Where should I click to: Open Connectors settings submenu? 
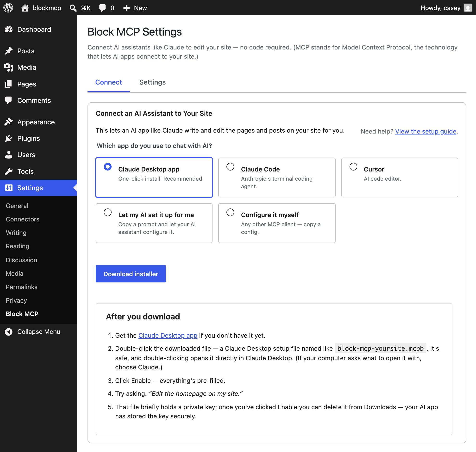coord(22,219)
